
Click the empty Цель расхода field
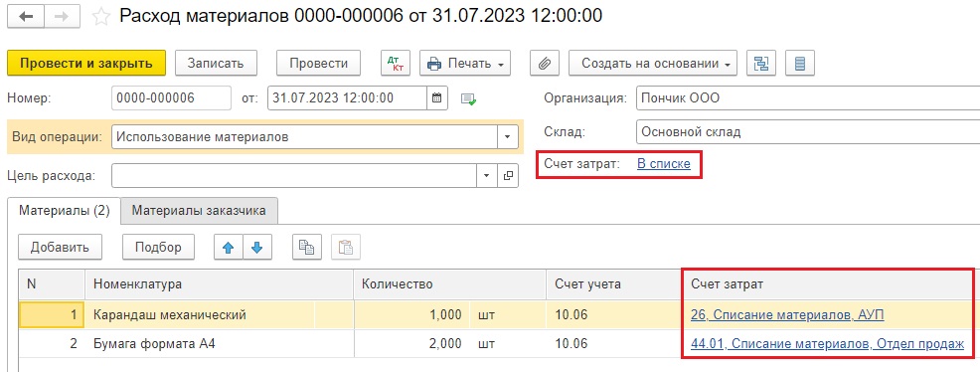click(294, 176)
